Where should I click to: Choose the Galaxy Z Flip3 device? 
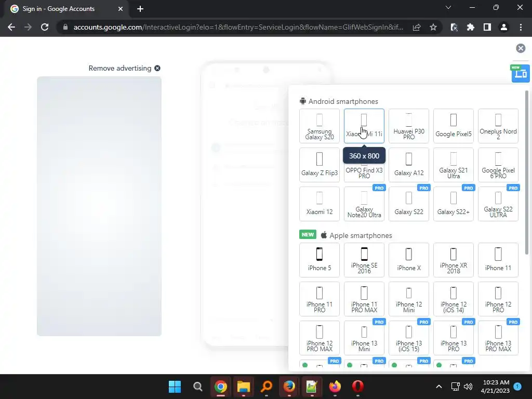320,165
